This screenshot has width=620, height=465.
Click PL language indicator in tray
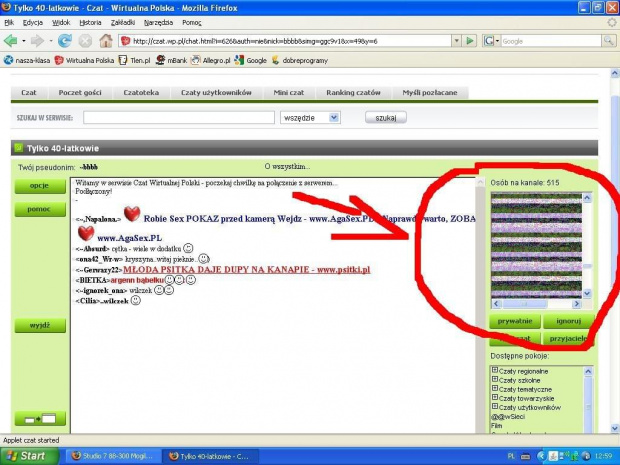click(x=511, y=456)
